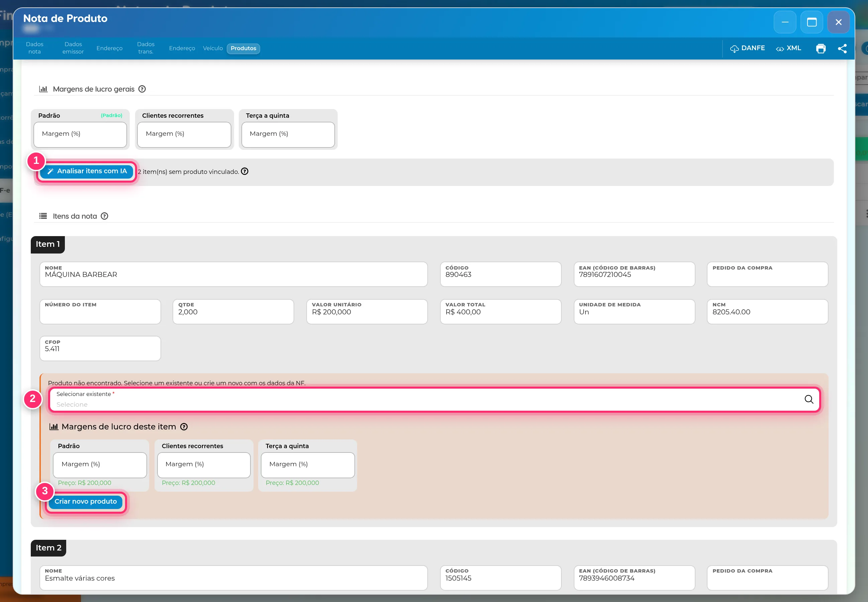The image size is (868, 602).
Task: Click the CÓDIGO field showing 890463
Action: (x=500, y=274)
